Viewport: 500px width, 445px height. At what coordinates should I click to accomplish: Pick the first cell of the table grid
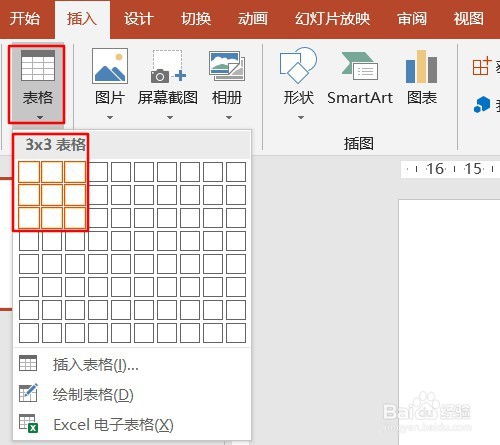[29, 172]
